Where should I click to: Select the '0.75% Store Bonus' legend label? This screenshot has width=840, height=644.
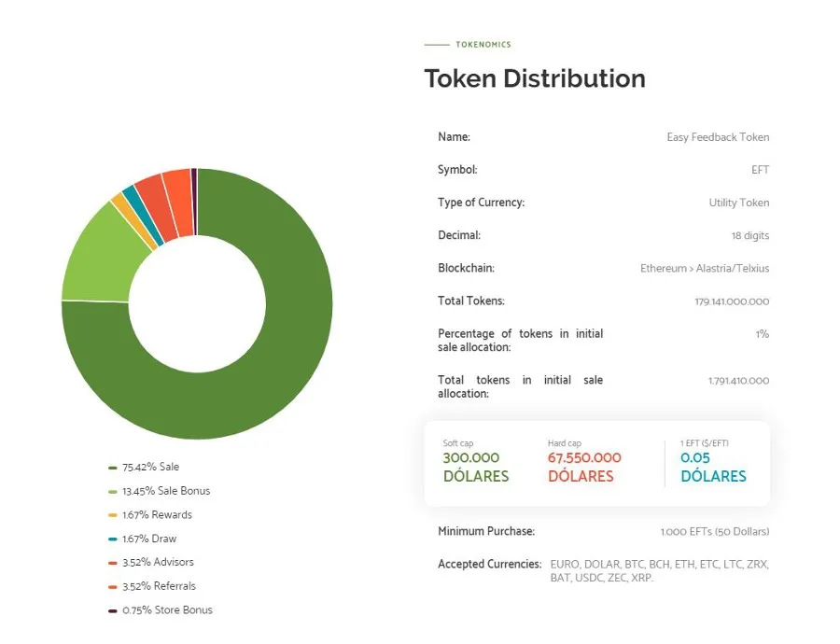[x=167, y=610]
